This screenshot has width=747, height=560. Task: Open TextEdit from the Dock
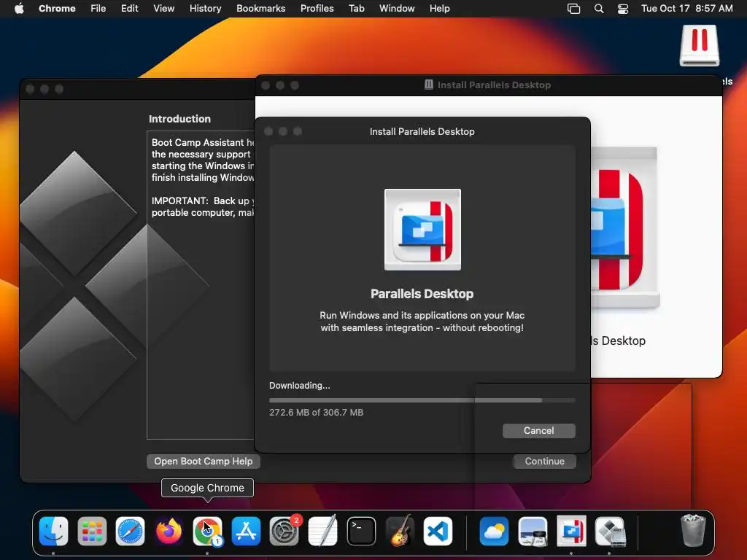tap(322, 531)
